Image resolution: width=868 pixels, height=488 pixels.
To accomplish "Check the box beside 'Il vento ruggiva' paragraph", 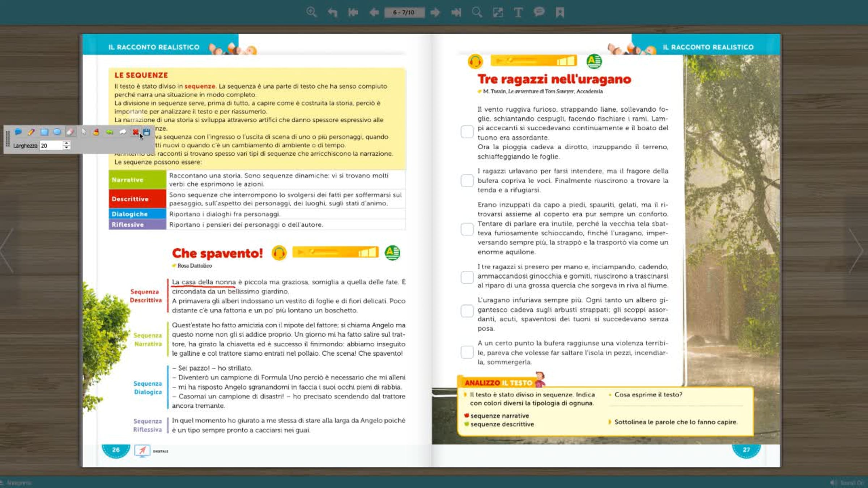I will pos(467,132).
